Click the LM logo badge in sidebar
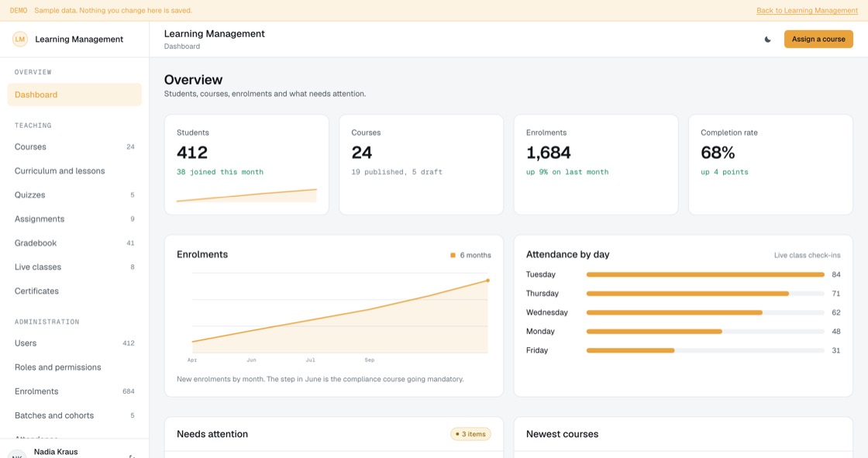Image resolution: width=868 pixels, height=458 pixels. [20, 40]
